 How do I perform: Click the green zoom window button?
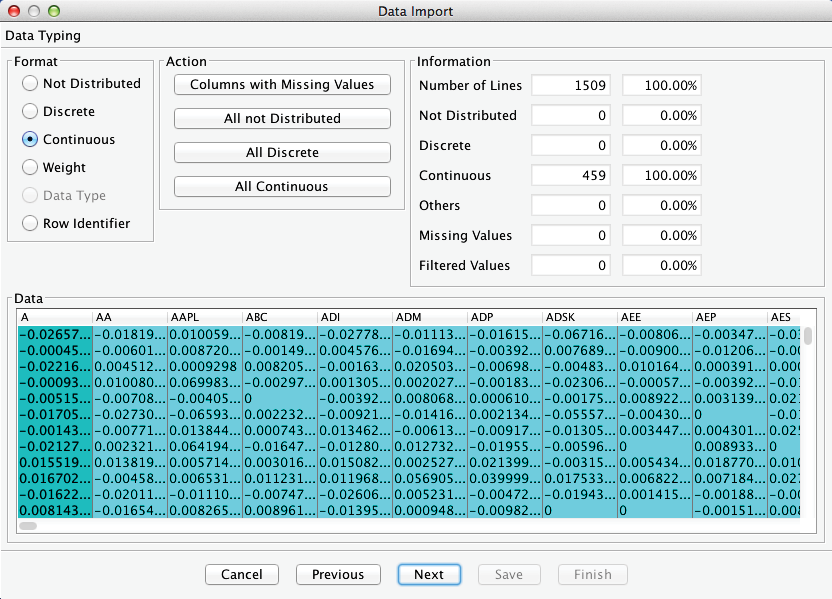54,12
